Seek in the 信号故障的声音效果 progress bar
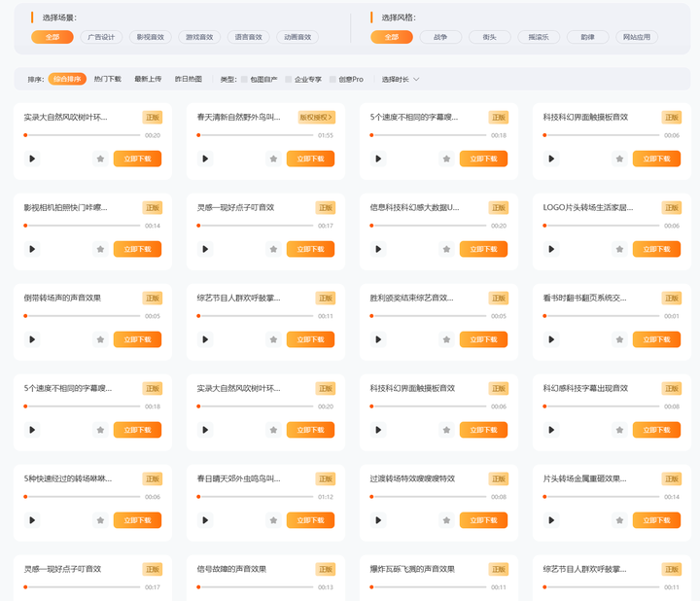 pos(256,587)
